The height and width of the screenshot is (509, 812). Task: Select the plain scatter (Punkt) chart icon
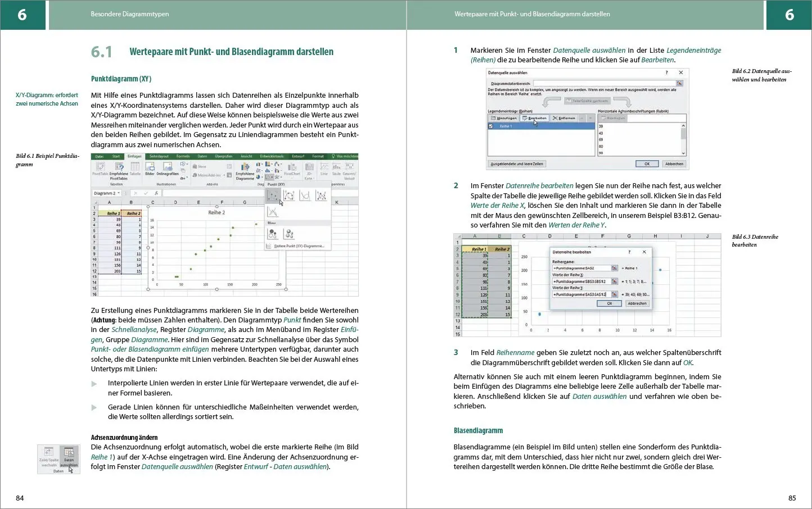pyautogui.click(x=273, y=196)
